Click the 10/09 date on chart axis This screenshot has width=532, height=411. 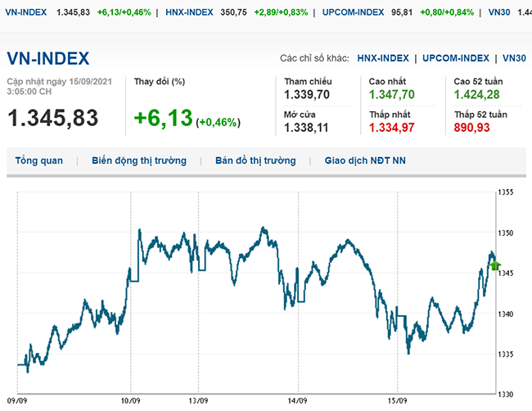(131, 401)
